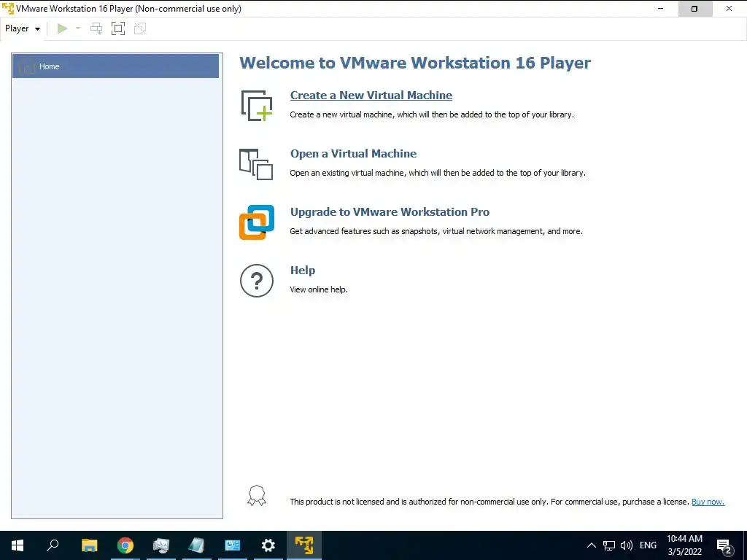Open the clock showing 10:44 AM
Screen dimensions: 747x560
click(684, 545)
